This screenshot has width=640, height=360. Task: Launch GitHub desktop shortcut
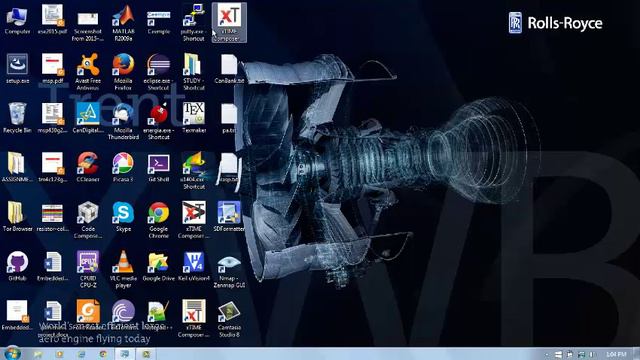click(17, 266)
